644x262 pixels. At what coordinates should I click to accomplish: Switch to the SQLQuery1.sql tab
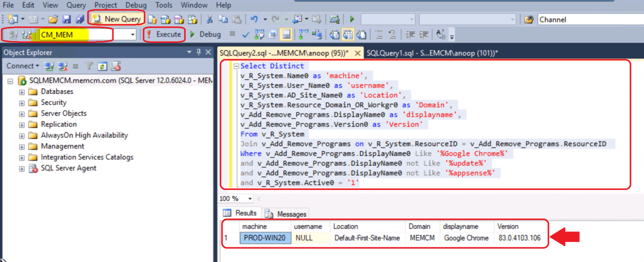[432, 53]
